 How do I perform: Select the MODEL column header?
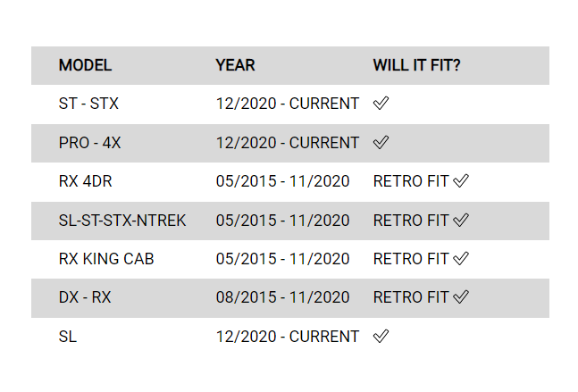point(85,65)
